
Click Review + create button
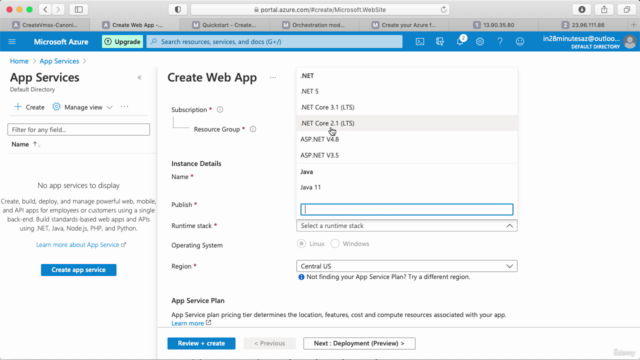(201, 343)
